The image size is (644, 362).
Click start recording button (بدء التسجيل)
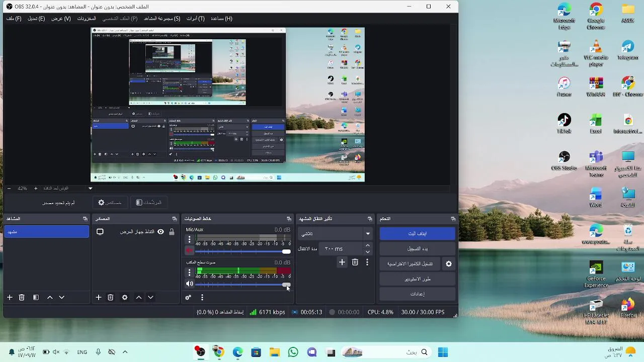(417, 248)
